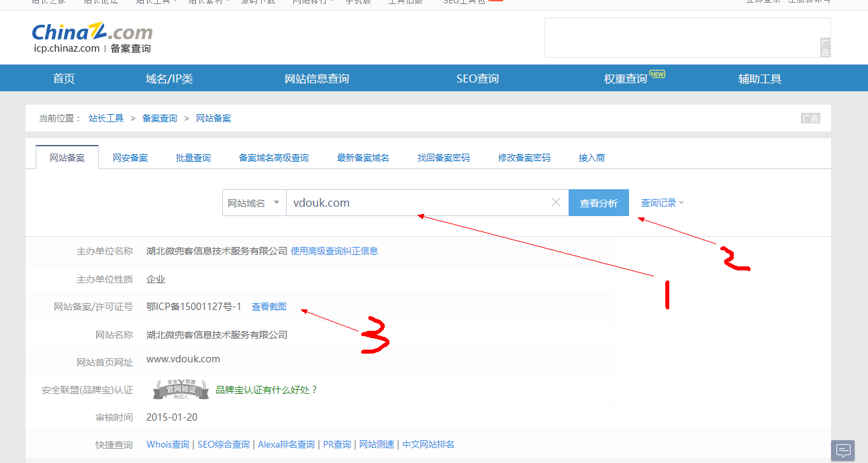Open the 最新备案域名 tab

(363, 158)
